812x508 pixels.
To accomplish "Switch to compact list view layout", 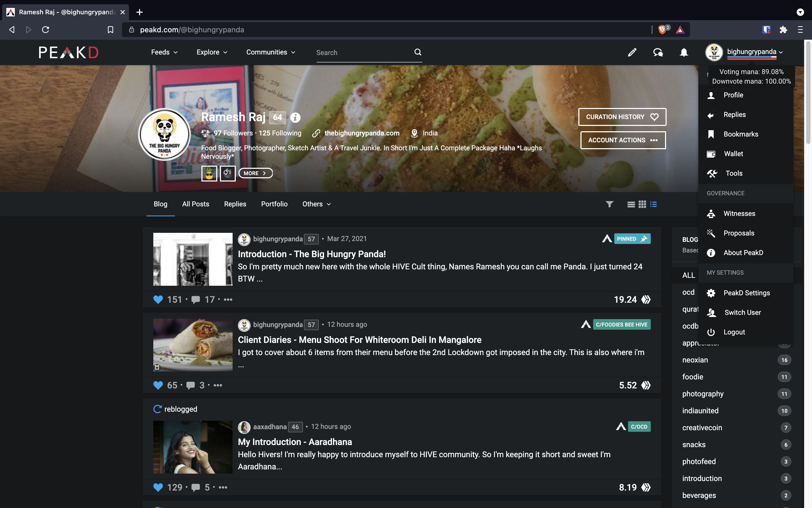I will click(631, 204).
